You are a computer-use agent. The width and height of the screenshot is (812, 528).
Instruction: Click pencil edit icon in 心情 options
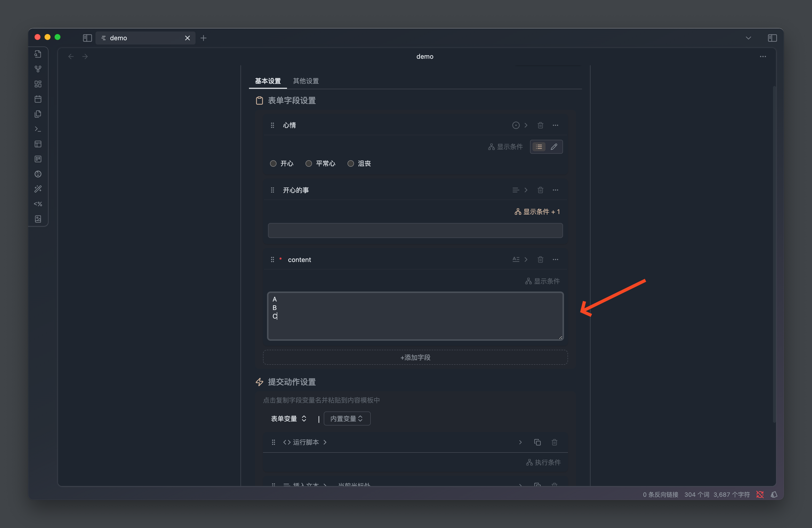pyautogui.click(x=554, y=147)
